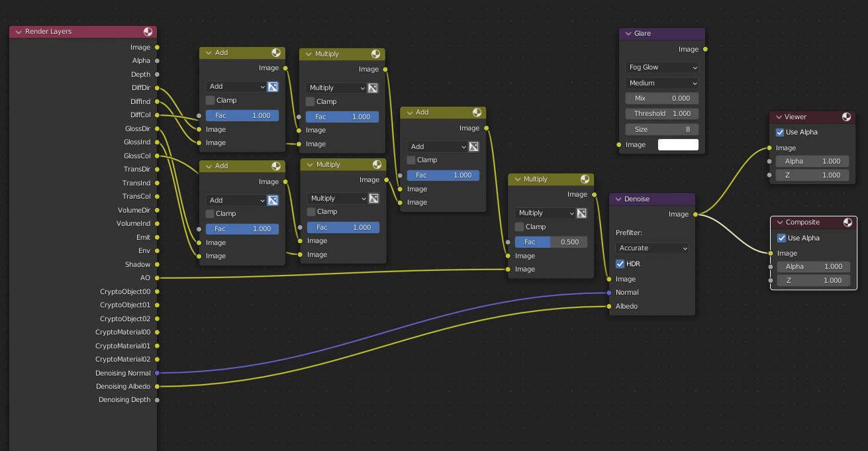Disable Use Alpha on the Viewer node
This screenshot has height=451, width=868.
tap(780, 132)
